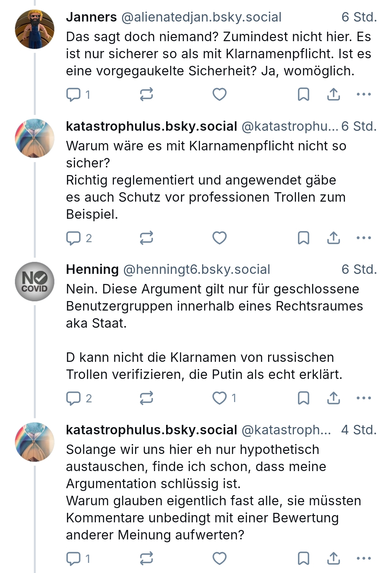Share Henning's post
Screen dimensions: 392x573
pos(333,398)
